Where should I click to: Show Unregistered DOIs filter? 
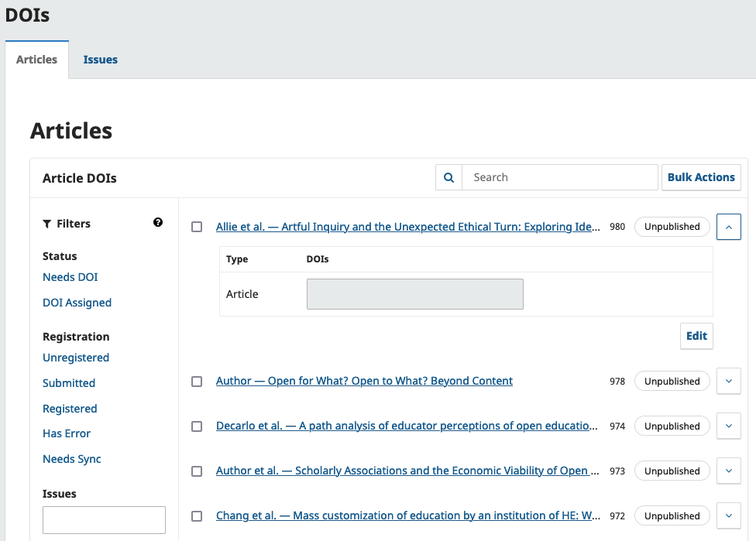[x=76, y=358]
